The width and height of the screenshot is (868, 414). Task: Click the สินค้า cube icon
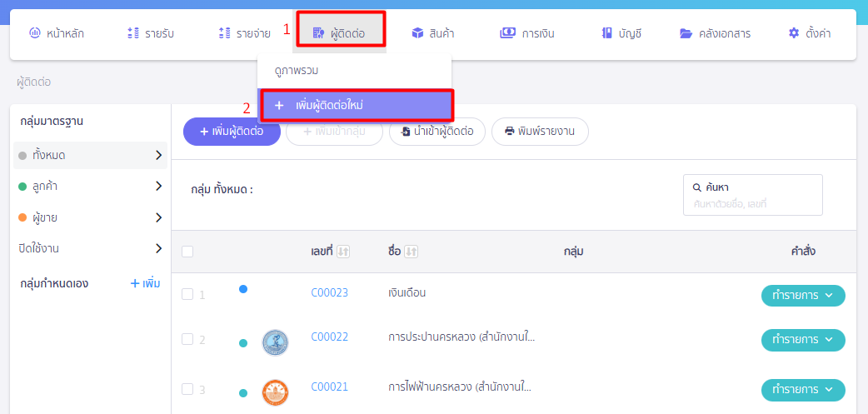pos(417,33)
